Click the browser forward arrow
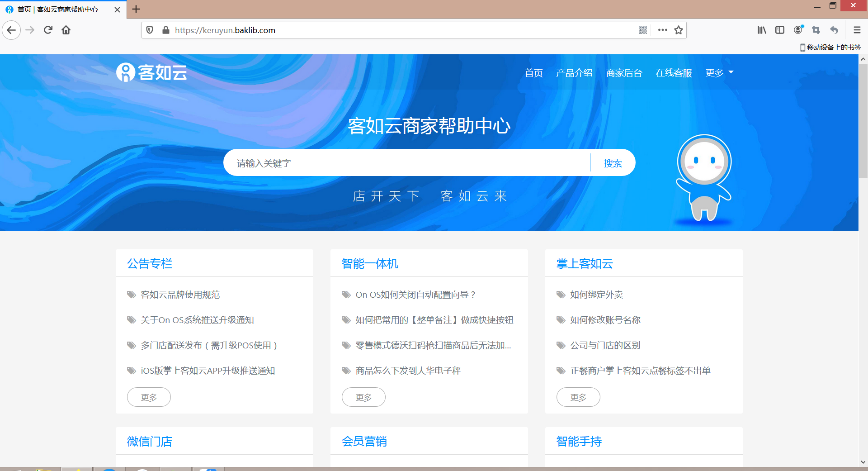868x471 pixels. pos(30,30)
